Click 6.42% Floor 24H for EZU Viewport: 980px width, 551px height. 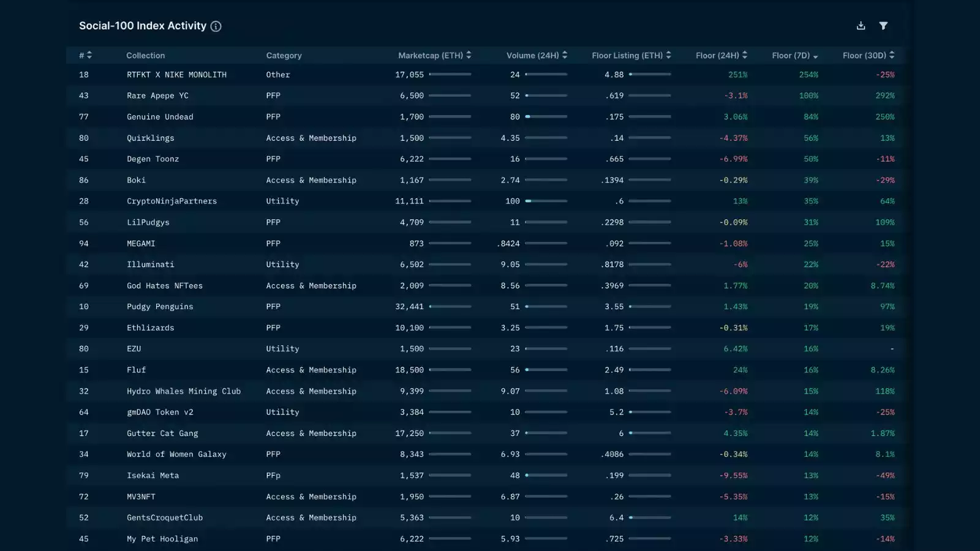(x=735, y=349)
